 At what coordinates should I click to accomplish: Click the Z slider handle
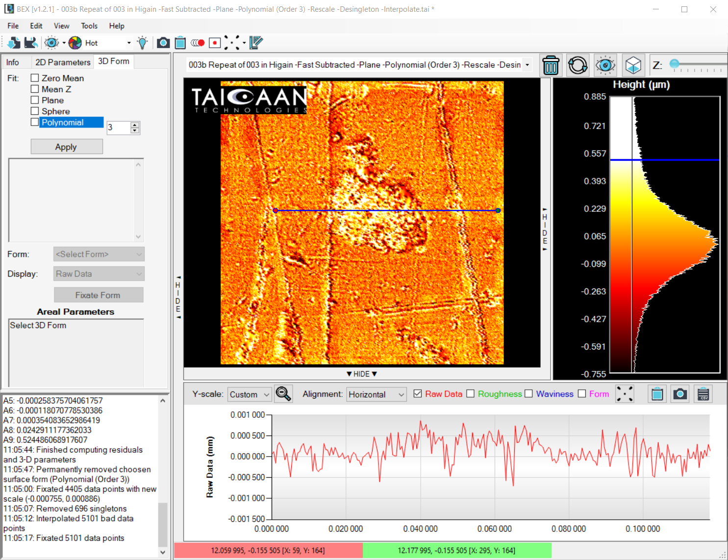pos(675,64)
